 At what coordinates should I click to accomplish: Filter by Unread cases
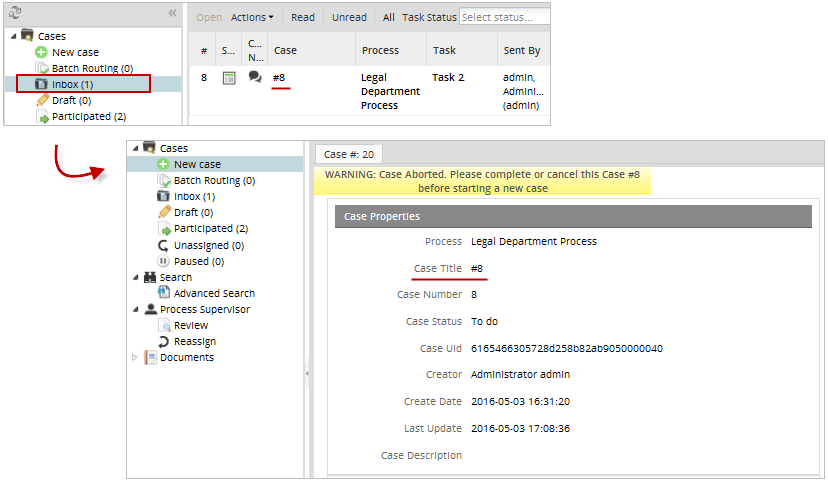point(349,17)
